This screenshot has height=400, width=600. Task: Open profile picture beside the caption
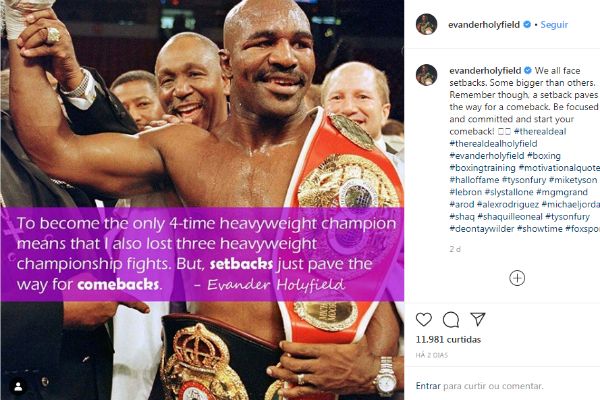pos(426,75)
